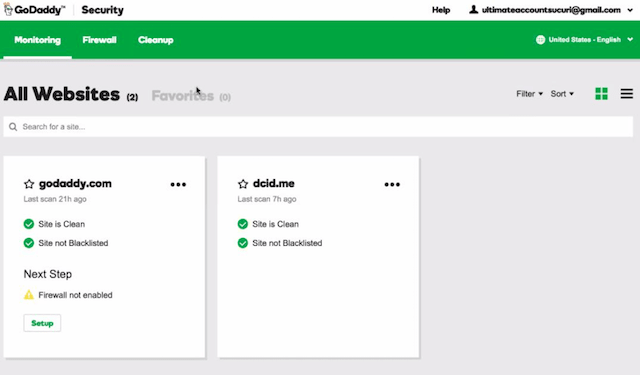
Task: Click the Search for a site field
Action: click(318, 127)
